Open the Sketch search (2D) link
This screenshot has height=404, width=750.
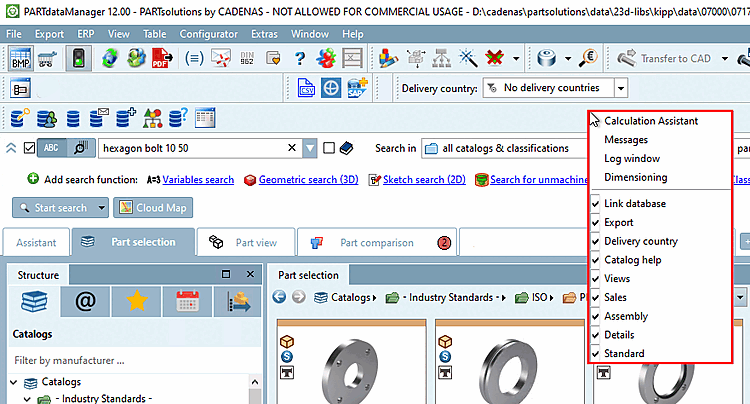tap(424, 180)
